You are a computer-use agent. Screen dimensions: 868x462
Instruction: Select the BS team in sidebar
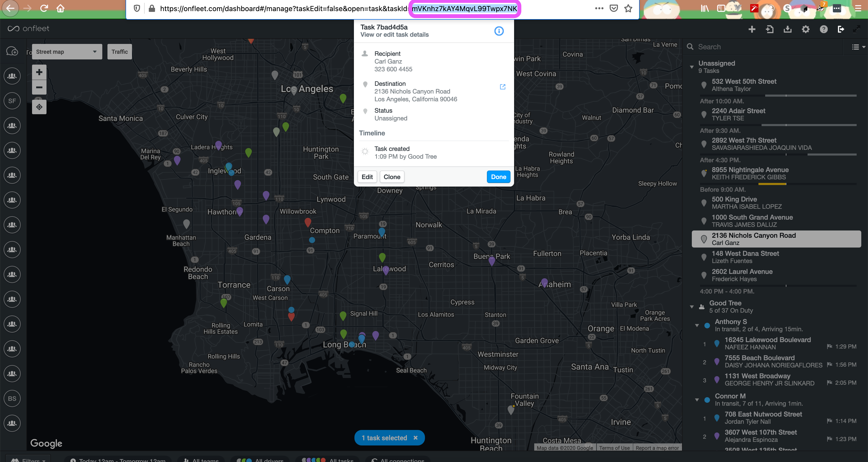[12, 398]
